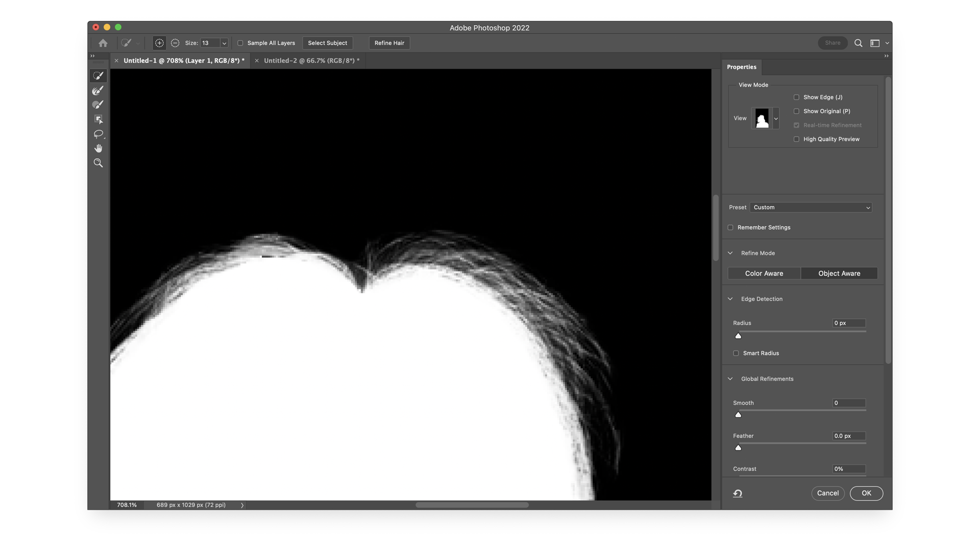This screenshot has width=980, height=551.
Task: Select the Hand tool
Action: tap(98, 148)
